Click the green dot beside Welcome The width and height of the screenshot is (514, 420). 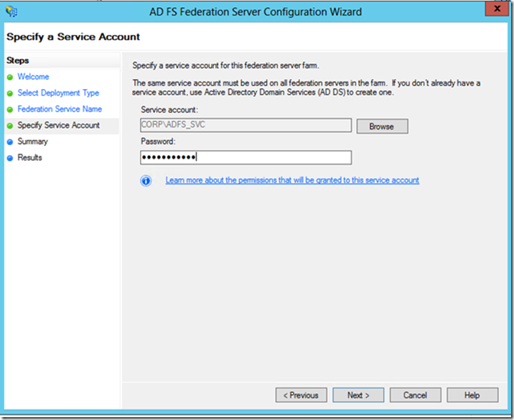tap(10, 77)
